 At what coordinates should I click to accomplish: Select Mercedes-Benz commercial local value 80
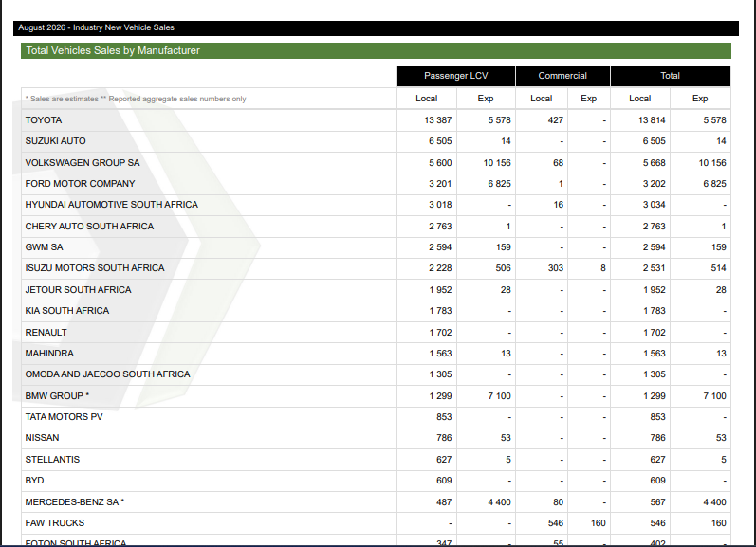point(558,502)
